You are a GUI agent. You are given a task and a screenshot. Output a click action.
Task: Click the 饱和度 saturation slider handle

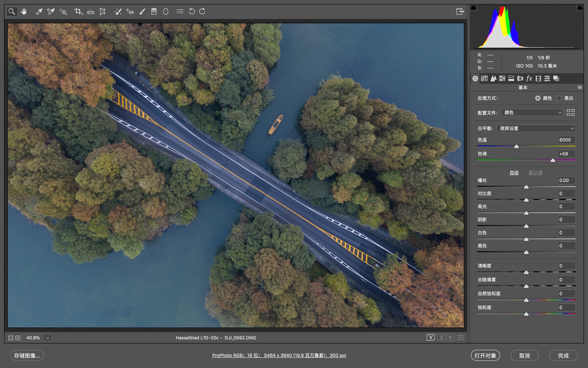click(x=526, y=314)
